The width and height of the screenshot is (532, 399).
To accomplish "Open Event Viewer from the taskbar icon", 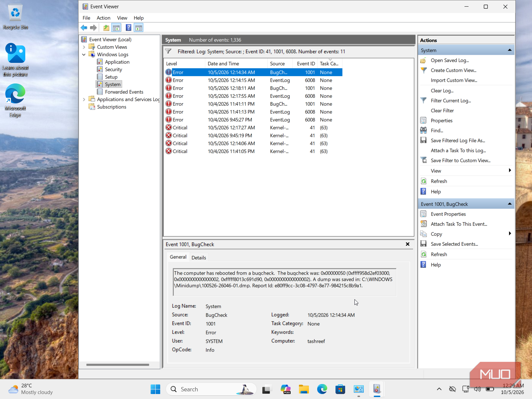I will point(377,389).
